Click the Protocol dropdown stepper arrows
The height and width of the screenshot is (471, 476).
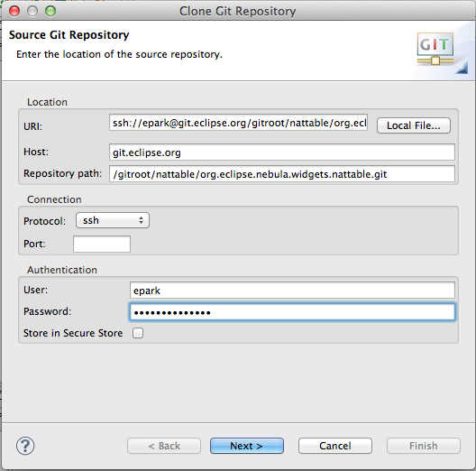(141, 220)
